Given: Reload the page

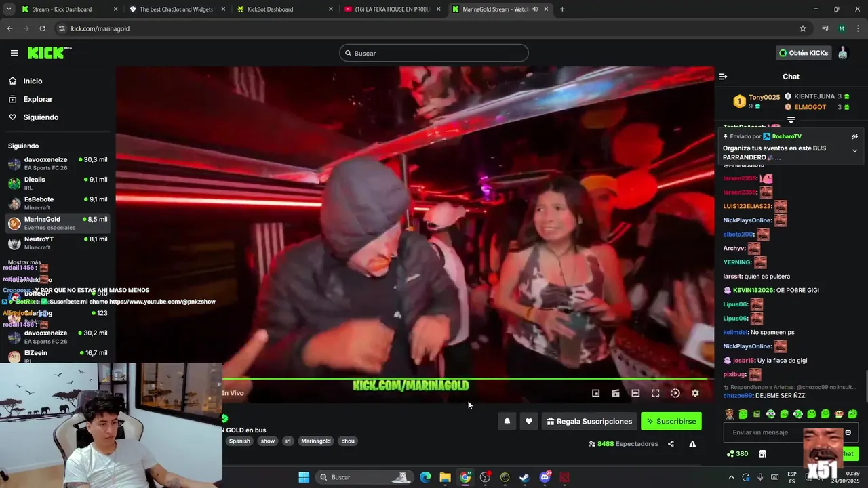Looking at the screenshot, I should pyautogui.click(x=42, y=28).
